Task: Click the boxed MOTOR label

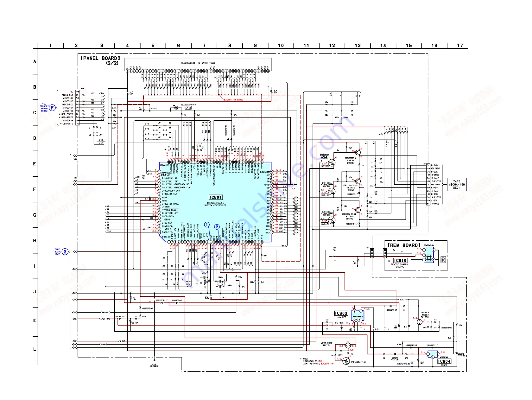Action: pyautogui.click(x=325, y=166)
